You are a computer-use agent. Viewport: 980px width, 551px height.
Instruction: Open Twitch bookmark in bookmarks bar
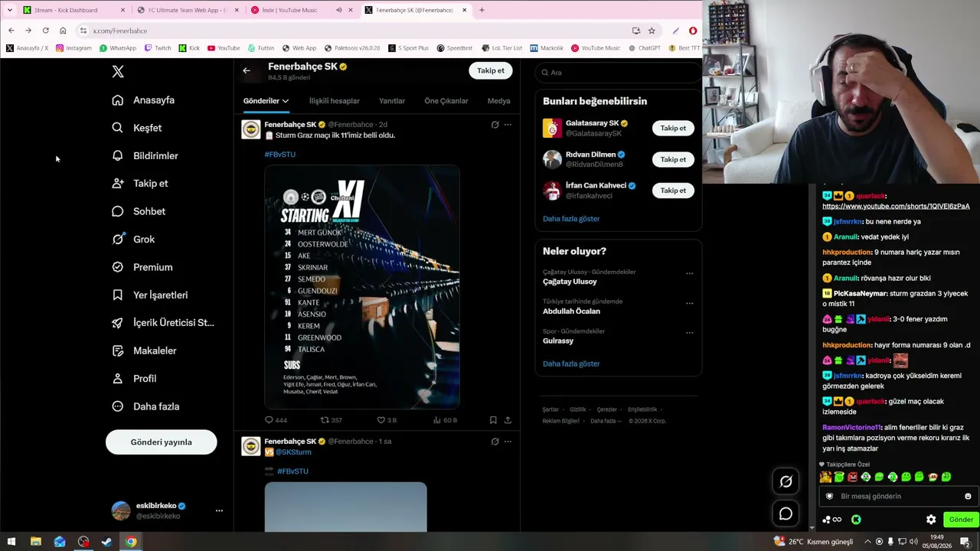tap(158, 48)
